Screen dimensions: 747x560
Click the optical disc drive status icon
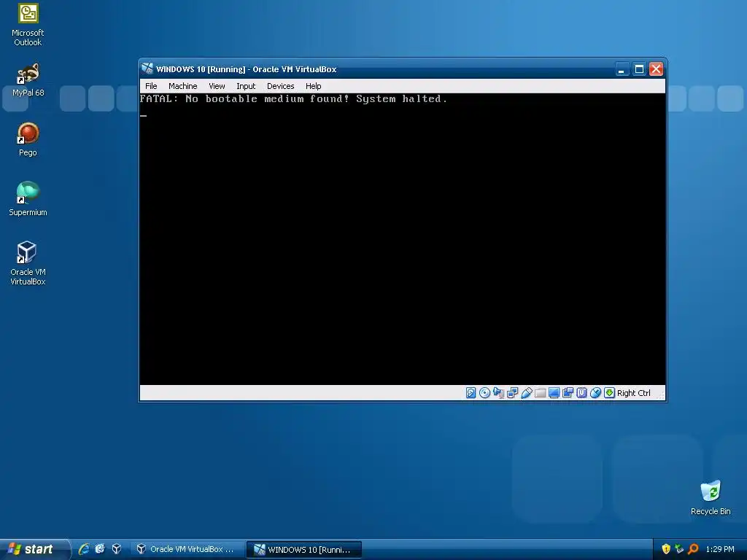click(x=484, y=393)
